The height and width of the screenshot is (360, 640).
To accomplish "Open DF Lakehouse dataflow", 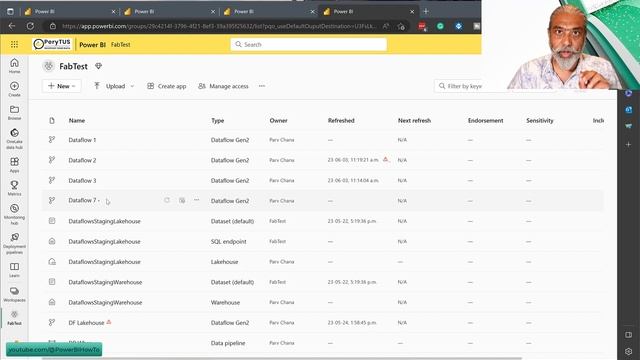I will (x=87, y=322).
